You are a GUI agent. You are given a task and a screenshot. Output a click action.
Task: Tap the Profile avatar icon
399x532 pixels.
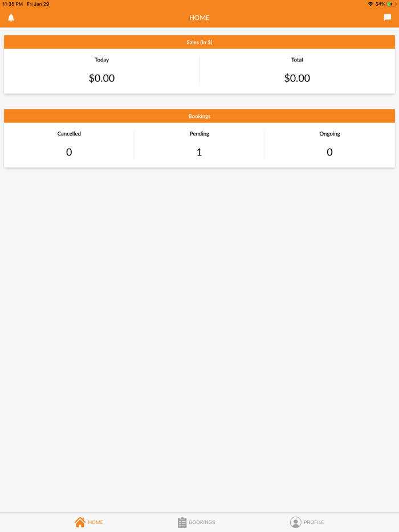click(295, 522)
